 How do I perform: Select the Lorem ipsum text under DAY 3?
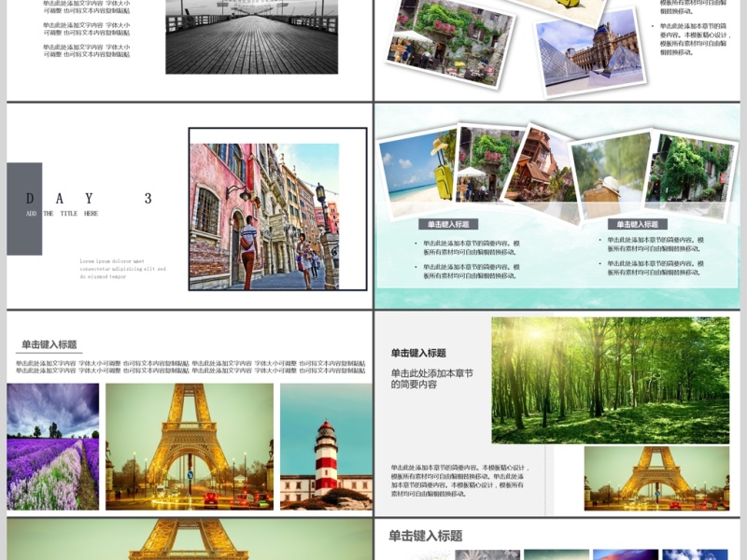click(122, 269)
